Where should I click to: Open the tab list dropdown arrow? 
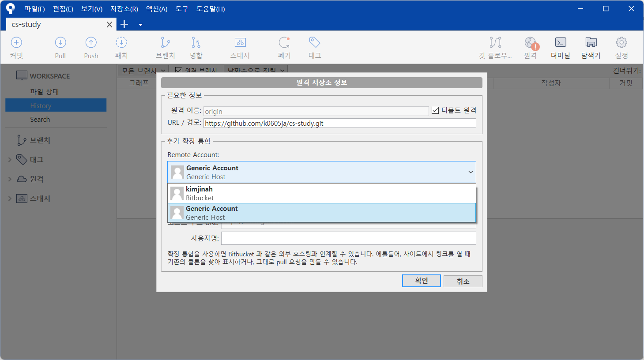140,25
